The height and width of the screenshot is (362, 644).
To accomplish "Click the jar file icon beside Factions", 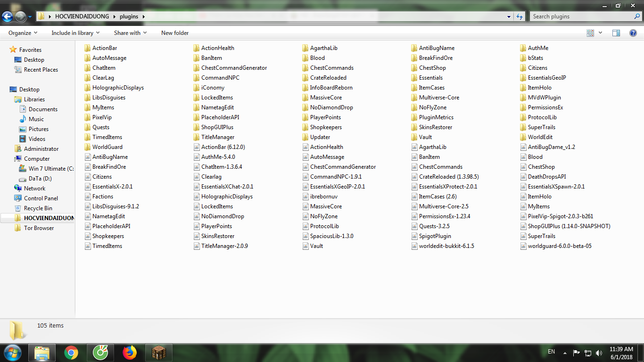I will click(88, 197).
